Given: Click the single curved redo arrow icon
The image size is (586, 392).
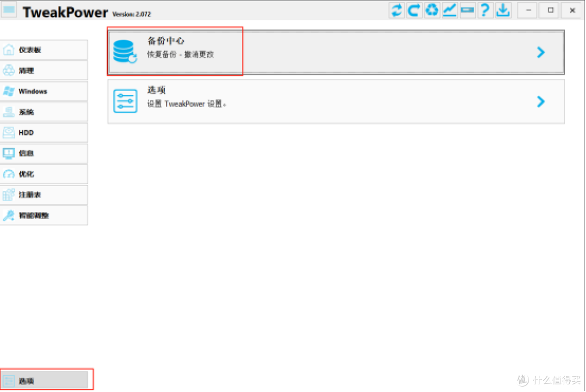Looking at the screenshot, I should (x=414, y=10).
